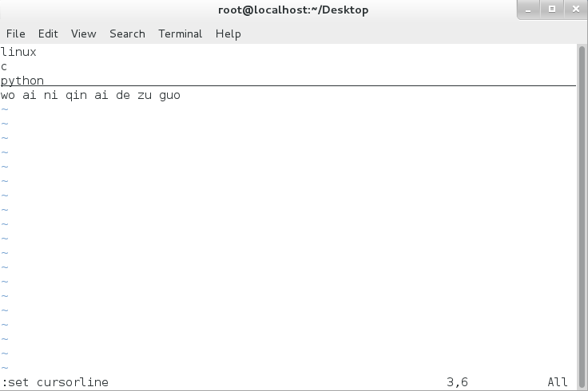Close the terminal window
588x391 pixels.
pos(576,10)
